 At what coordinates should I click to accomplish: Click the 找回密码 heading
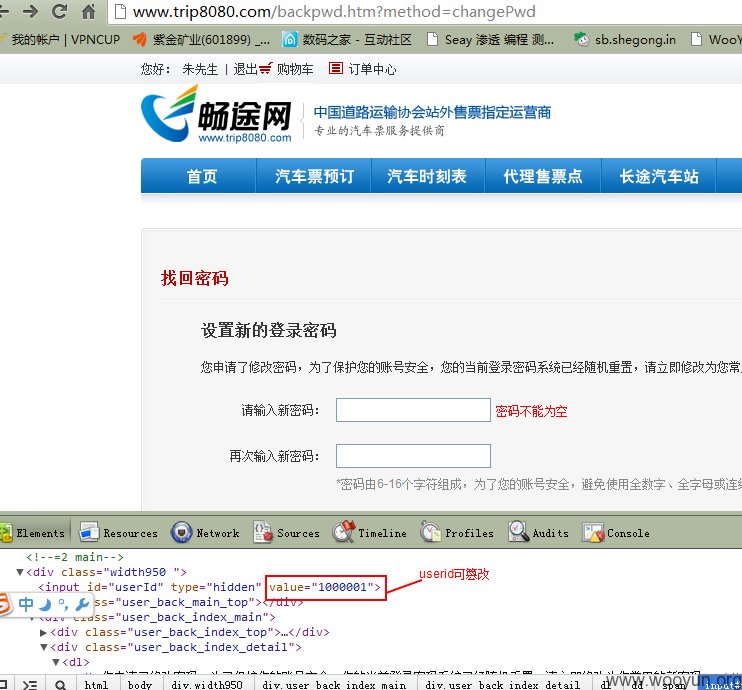pos(194,278)
